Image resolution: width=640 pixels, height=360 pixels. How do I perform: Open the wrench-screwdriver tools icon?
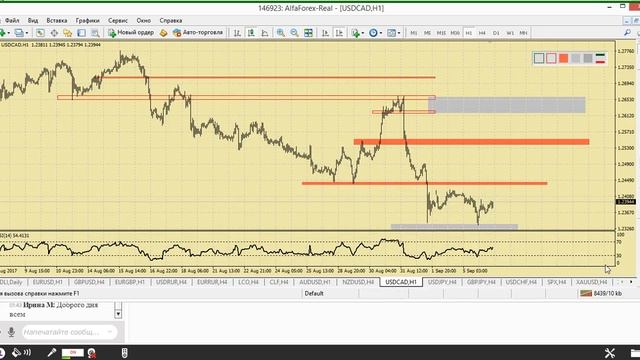click(x=610, y=353)
